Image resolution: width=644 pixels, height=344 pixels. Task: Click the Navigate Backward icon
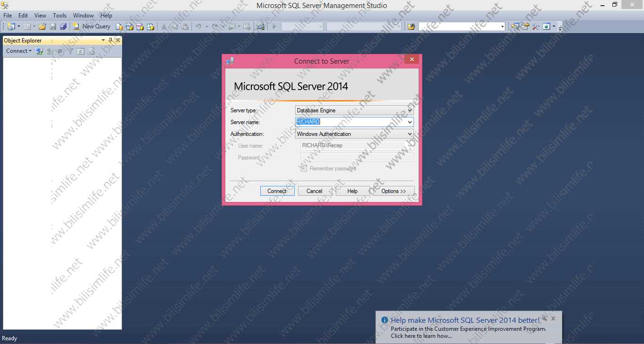click(231, 26)
